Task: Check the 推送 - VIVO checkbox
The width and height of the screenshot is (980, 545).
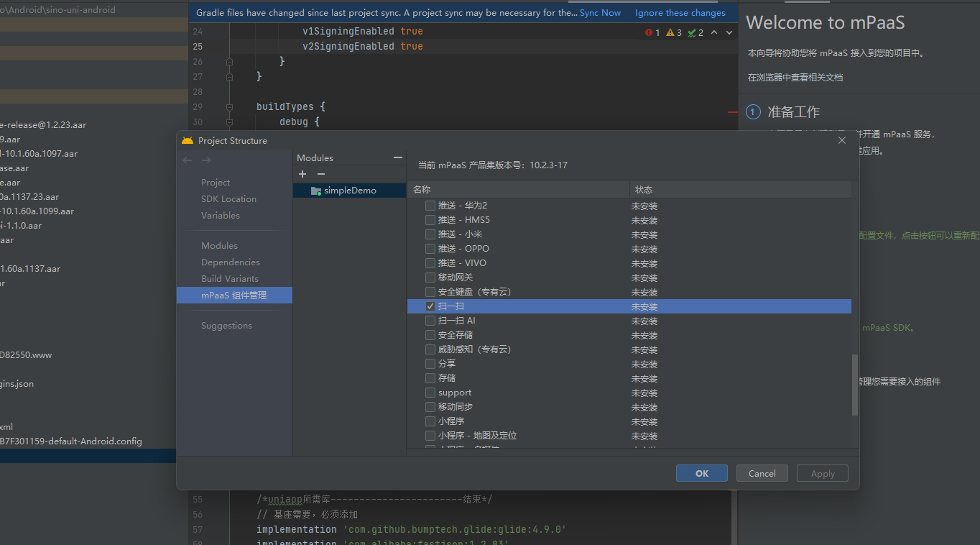Action: coord(430,263)
